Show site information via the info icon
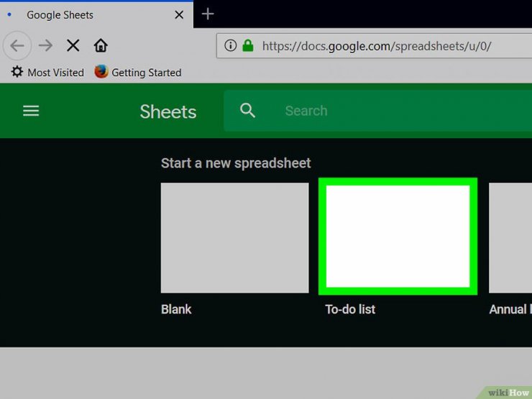Image resolution: width=532 pixels, height=399 pixels. coord(230,45)
